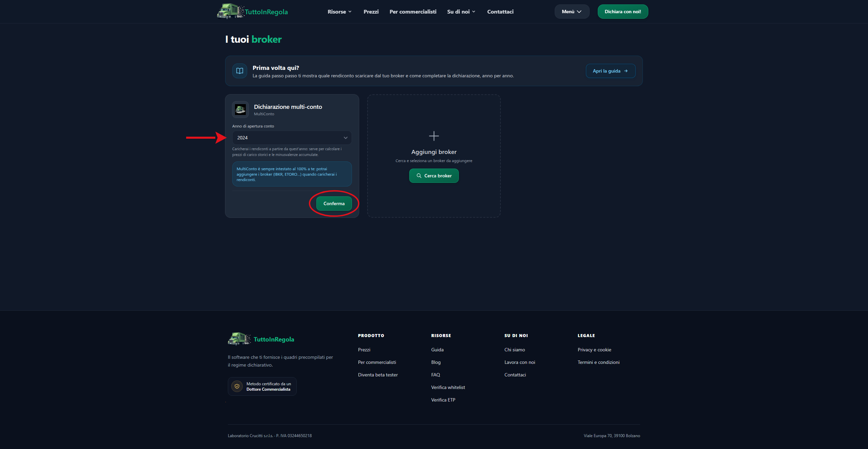Screen dimensions: 868x449
Task: Open the Risorse dropdown menu
Action: click(339, 12)
